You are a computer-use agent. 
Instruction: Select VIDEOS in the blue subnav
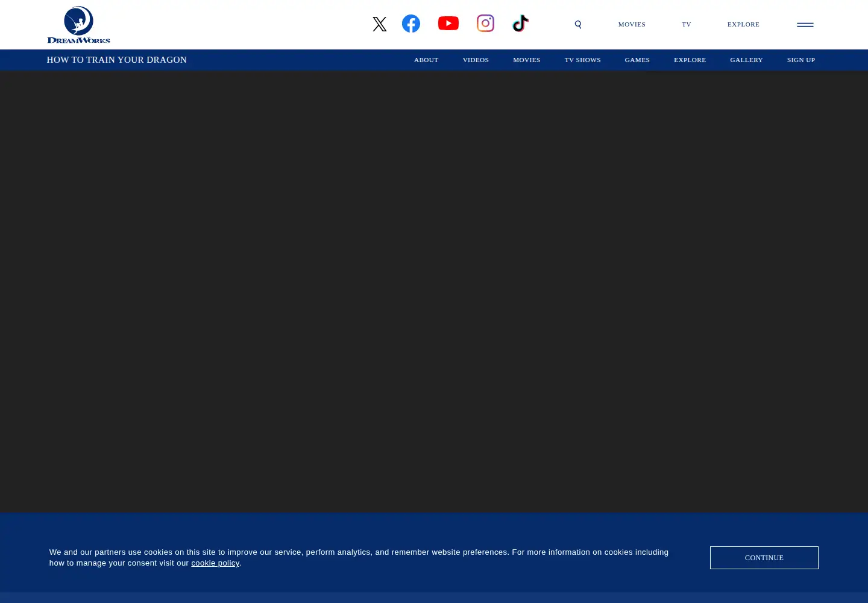476,60
